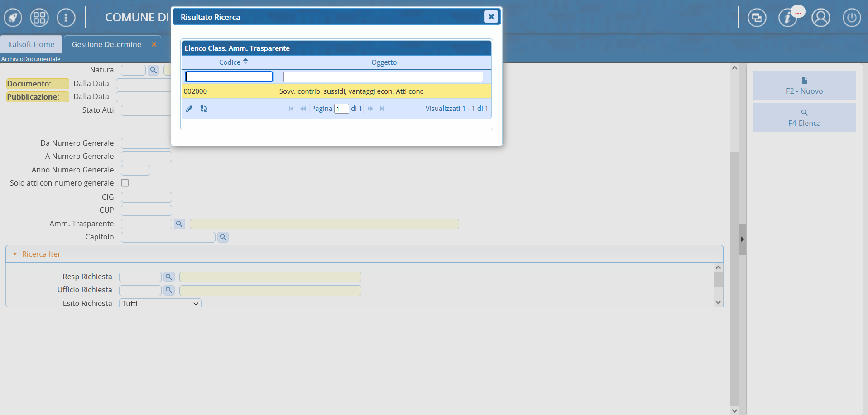The image size is (868, 415).
Task: Open the Esito Richiesta dropdown
Action: [160, 303]
